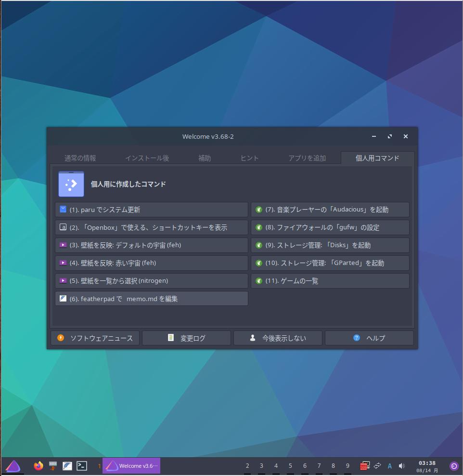This screenshot has height=476, width=463.
Task: Open the ヒント tab
Action: 249,158
